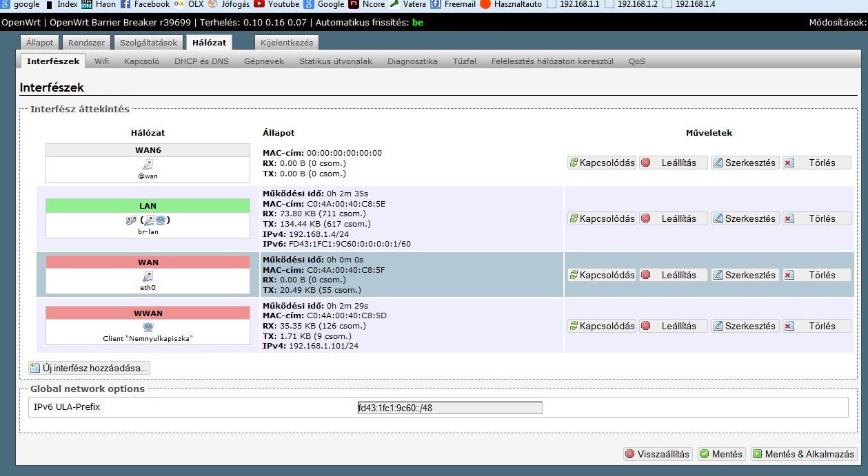Edit the WAN6 interface
The height and width of the screenshot is (476, 868).
(x=745, y=163)
